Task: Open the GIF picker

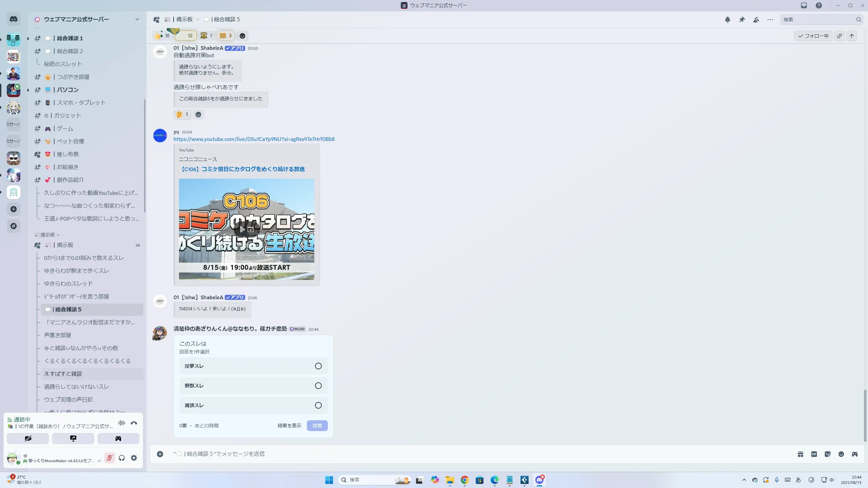Action: tap(814, 454)
